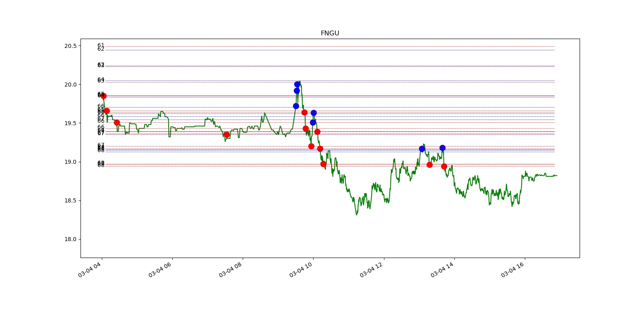This screenshot has height=322, width=644.
Task: Click the FNGU chart title
Action: tap(330, 33)
